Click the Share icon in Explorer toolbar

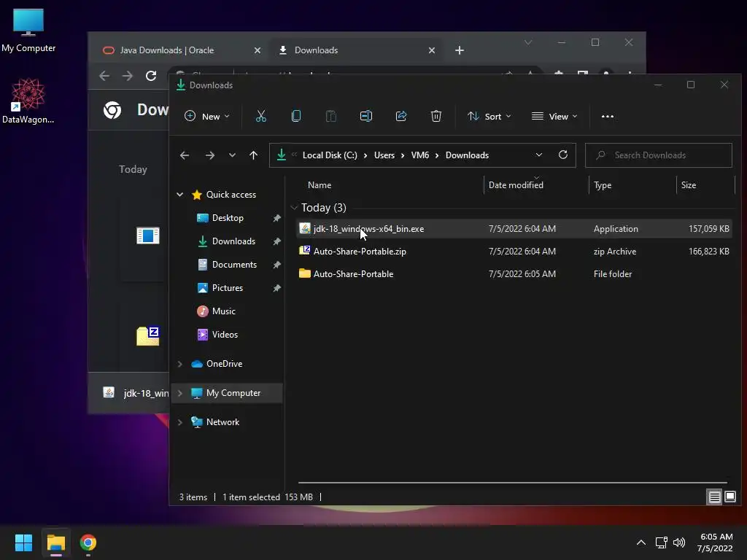401,116
